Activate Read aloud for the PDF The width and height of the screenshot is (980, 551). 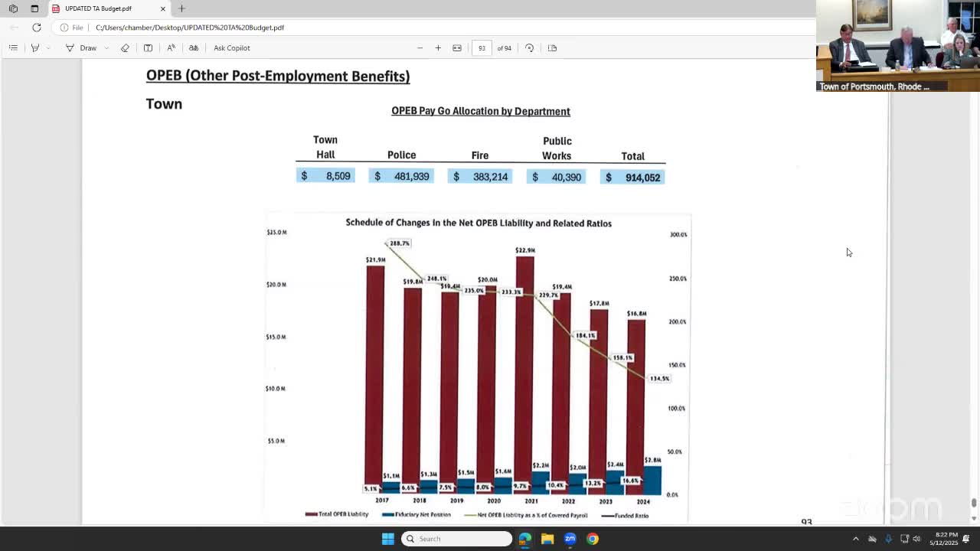171,47
